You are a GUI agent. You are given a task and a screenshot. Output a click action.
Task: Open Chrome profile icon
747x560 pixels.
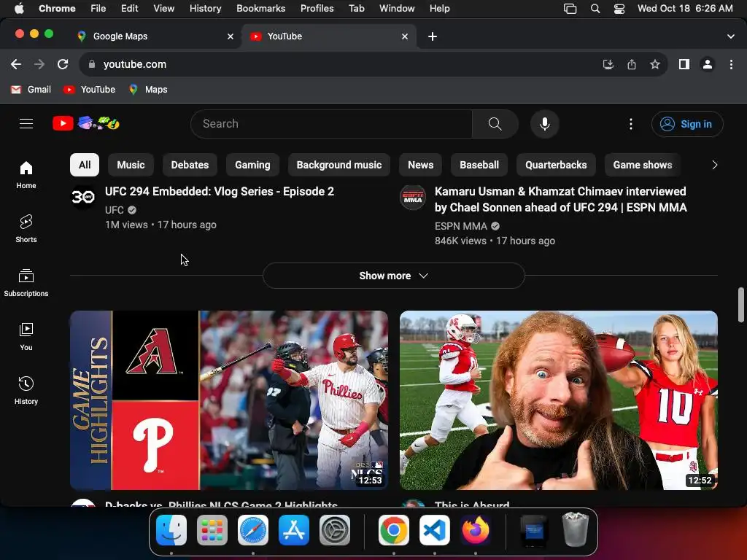(x=708, y=64)
